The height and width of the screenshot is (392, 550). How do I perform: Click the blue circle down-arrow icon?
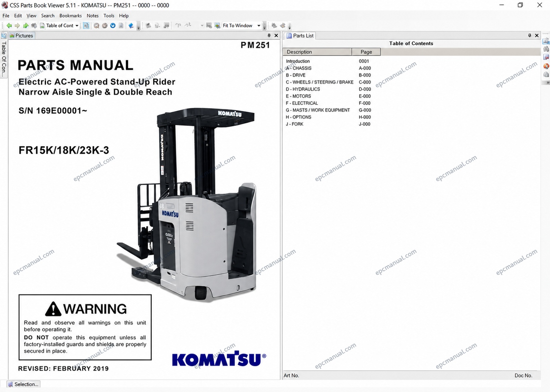[x=113, y=26]
